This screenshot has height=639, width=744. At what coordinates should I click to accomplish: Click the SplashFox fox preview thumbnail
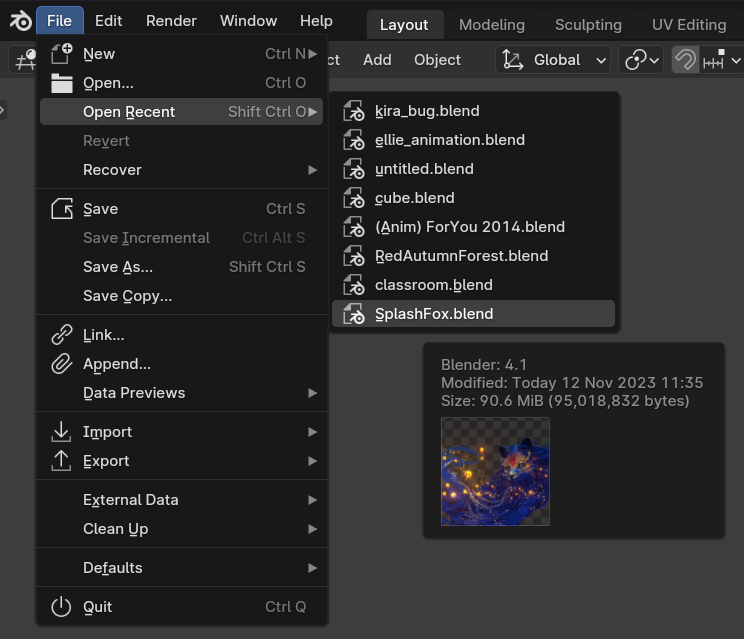coord(495,472)
